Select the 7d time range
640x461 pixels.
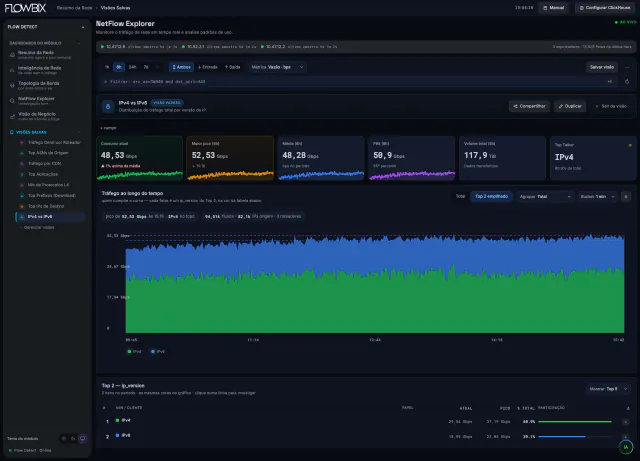pyautogui.click(x=146, y=67)
